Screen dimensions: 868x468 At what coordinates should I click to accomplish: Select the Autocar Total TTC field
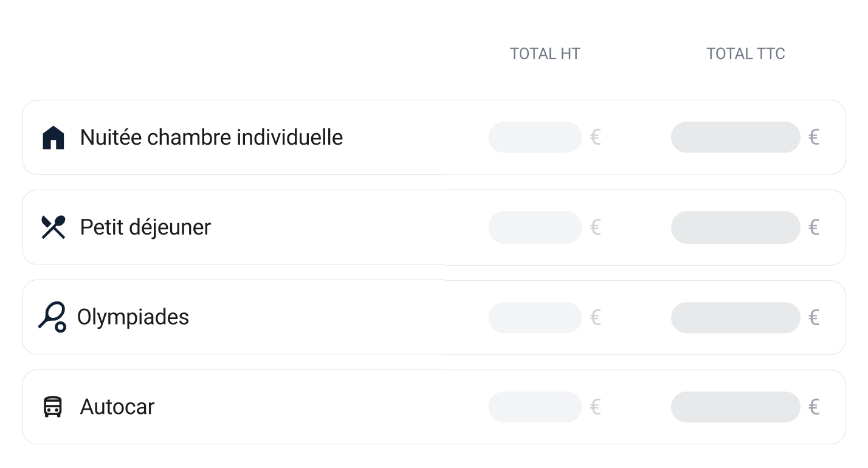click(735, 407)
